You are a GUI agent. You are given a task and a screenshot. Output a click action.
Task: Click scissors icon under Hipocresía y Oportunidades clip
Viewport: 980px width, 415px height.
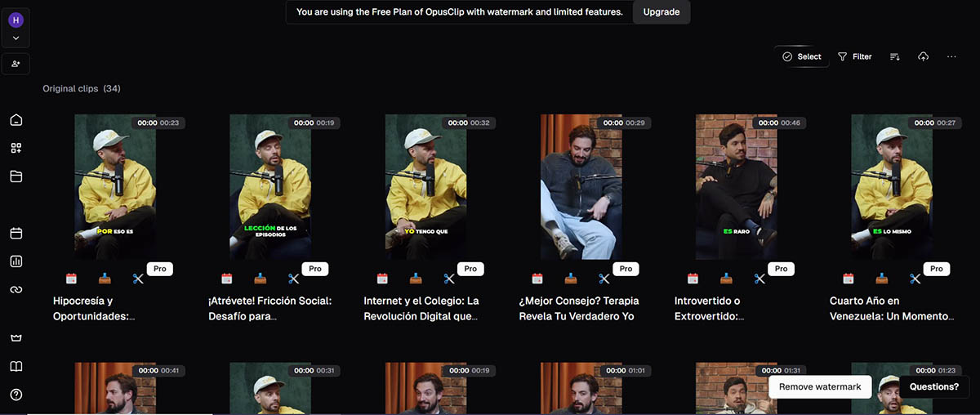[137, 279]
